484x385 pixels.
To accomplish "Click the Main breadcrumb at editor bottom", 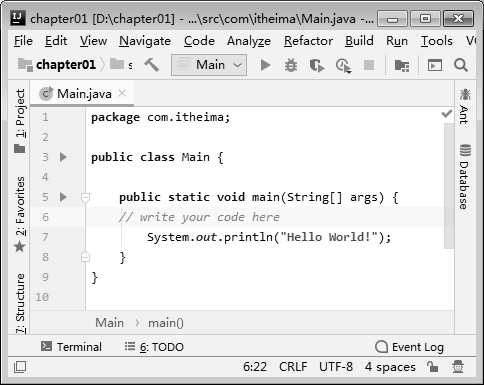I will tap(109, 322).
